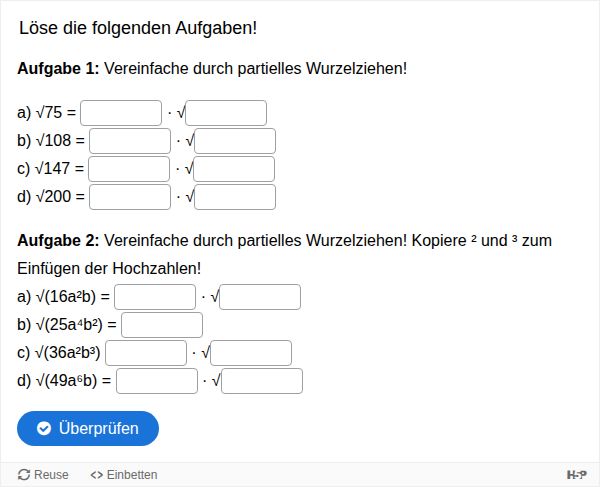This screenshot has width=600, height=487.
Task: Click the coefficient field for √147
Action: [x=129, y=169]
